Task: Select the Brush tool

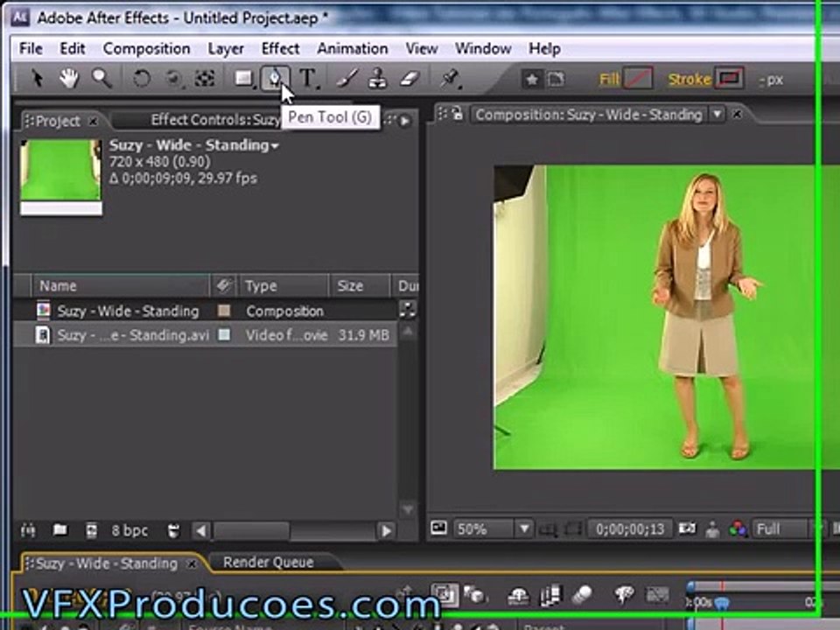Action: click(x=347, y=79)
